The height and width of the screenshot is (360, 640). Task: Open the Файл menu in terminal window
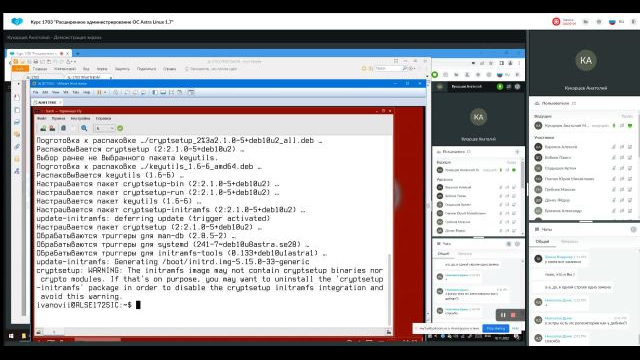point(42,118)
